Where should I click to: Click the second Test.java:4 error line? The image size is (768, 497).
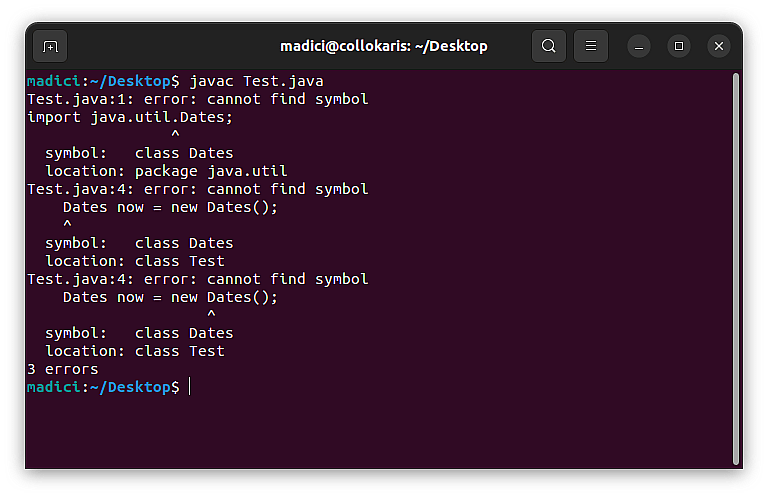point(197,280)
